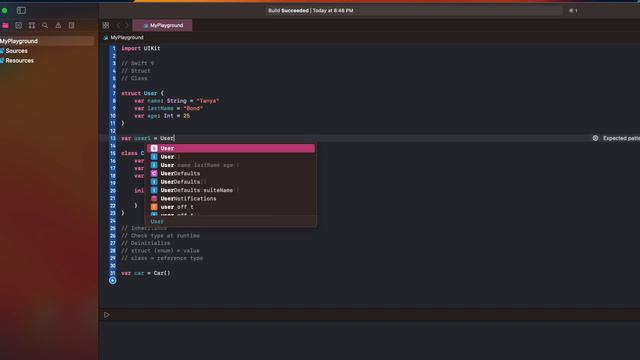The width and height of the screenshot is (640, 360).
Task: Click line number 31 in the gutter
Action: 113,273
